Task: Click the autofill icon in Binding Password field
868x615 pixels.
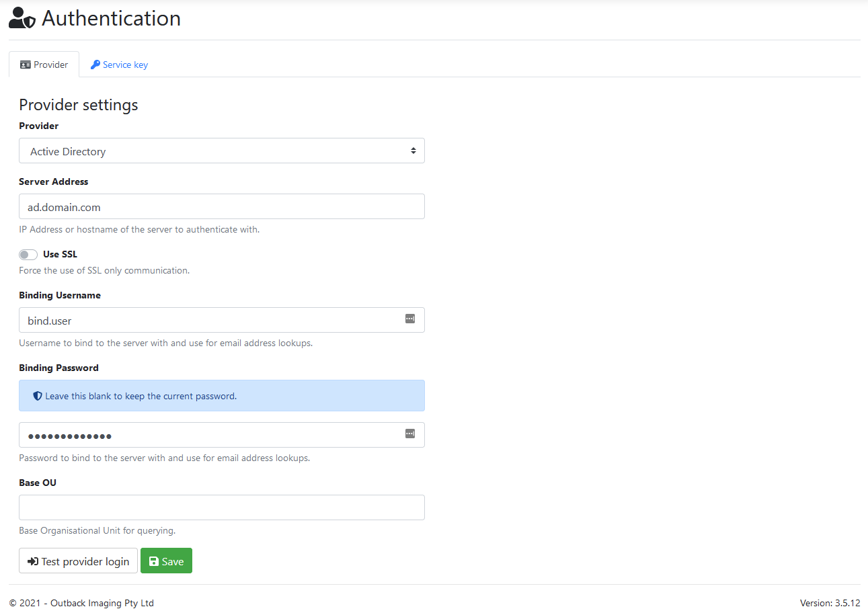Action: [x=410, y=434]
